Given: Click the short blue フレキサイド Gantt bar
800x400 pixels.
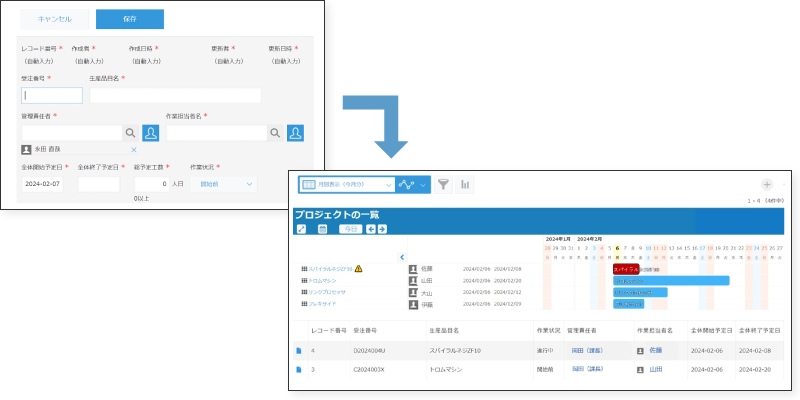Looking at the screenshot, I should [629, 304].
